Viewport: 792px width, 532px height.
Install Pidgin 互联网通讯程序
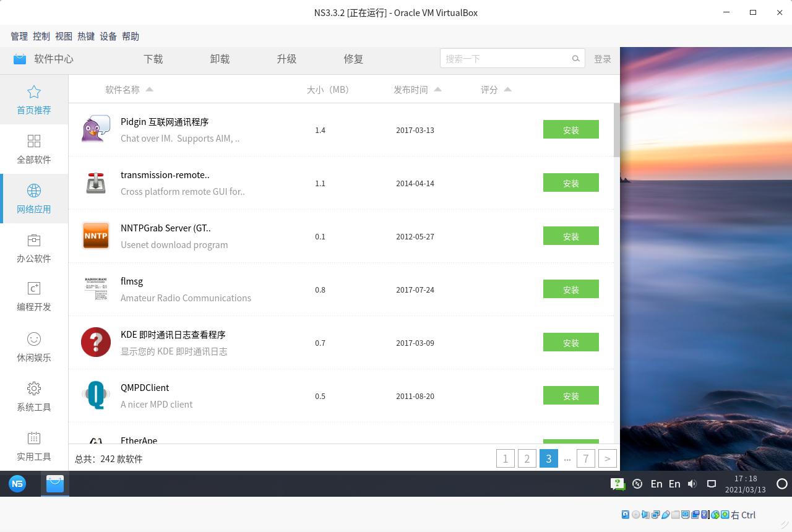coord(571,129)
